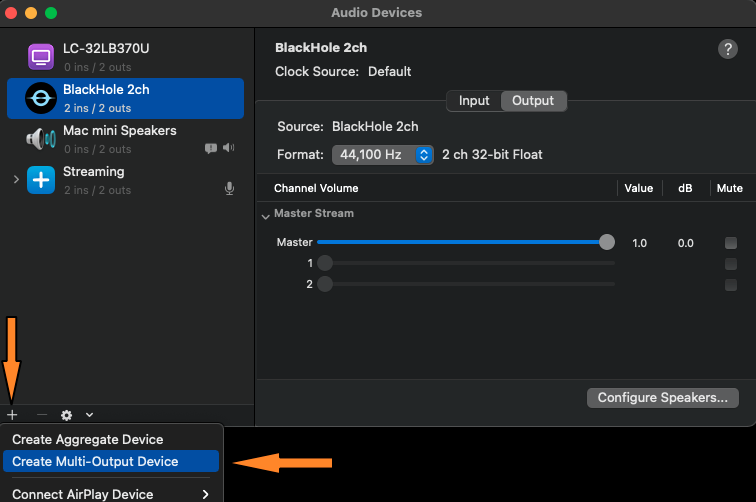Click the channel 1 volume slider

tap(466, 263)
